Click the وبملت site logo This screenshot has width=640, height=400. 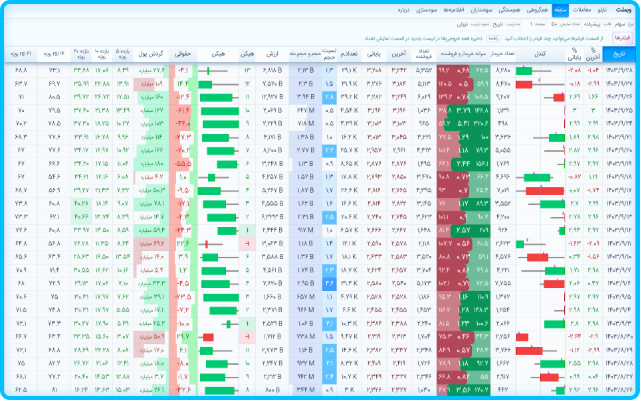click(623, 10)
